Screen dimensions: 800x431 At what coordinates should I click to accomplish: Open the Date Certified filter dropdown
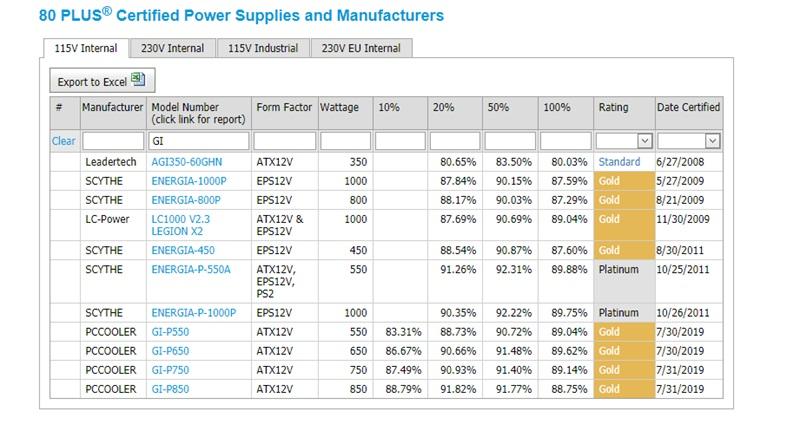[x=712, y=141]
